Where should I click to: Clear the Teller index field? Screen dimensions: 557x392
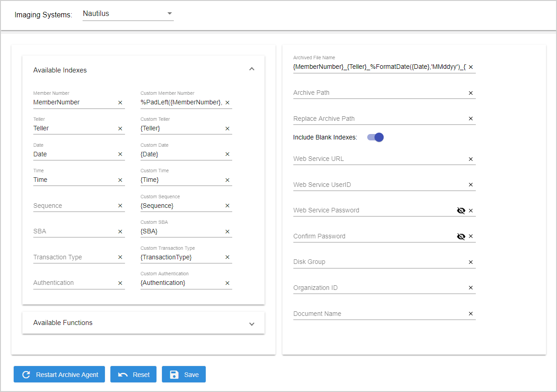pos(120,129)
